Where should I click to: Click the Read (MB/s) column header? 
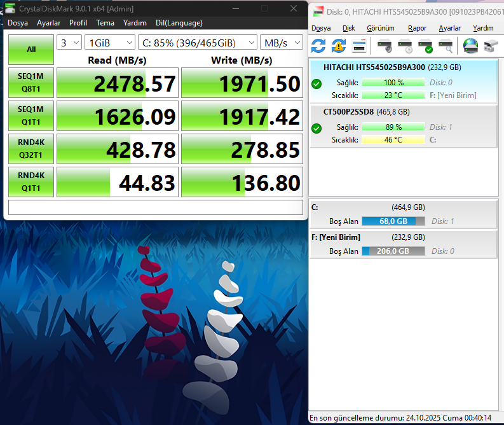point(117,60)
